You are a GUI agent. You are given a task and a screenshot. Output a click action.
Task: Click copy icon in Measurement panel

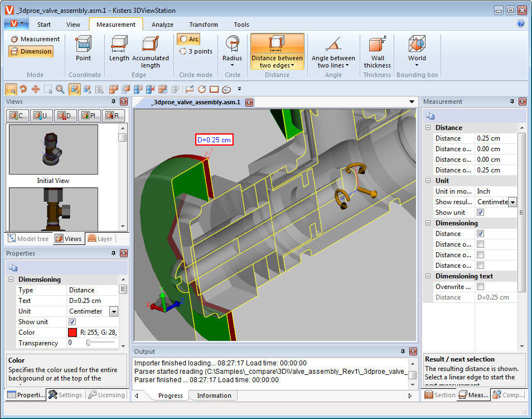tap(430, 116)
